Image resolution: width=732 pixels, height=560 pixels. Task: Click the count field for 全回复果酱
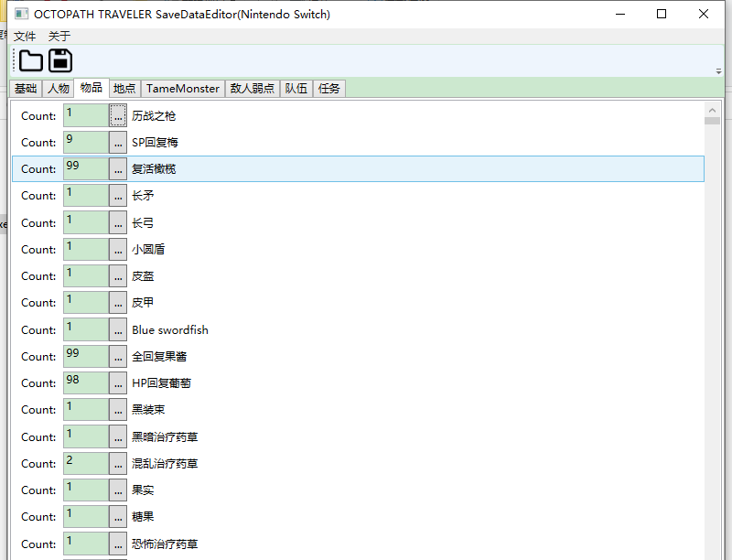[x=86, y=356]
